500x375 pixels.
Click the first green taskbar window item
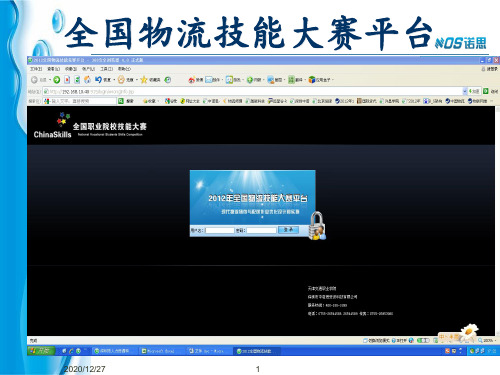coord(114,351)
